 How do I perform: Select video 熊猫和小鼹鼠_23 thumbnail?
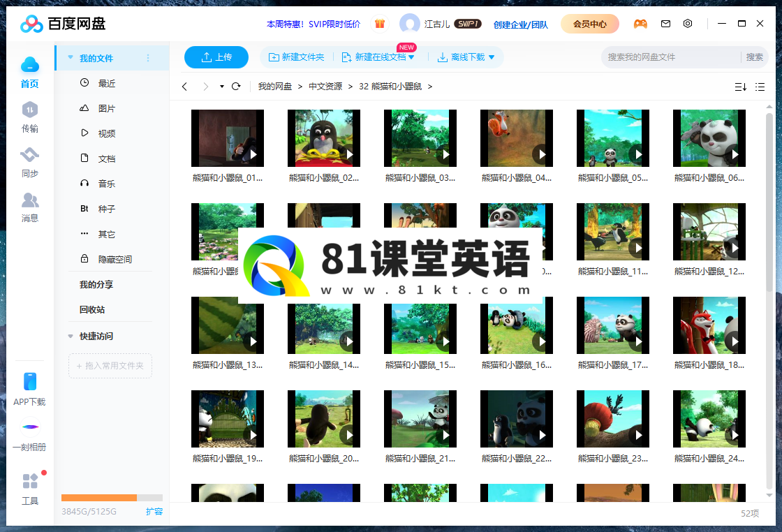613,419
